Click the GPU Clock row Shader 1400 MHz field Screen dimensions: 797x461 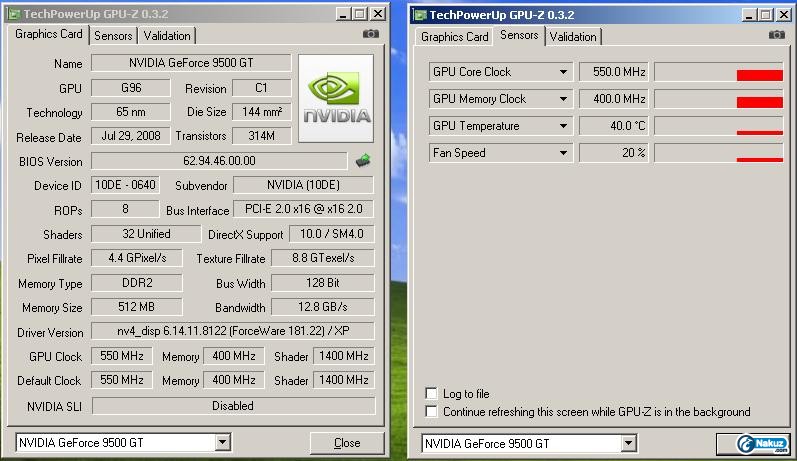coord(344,356)
